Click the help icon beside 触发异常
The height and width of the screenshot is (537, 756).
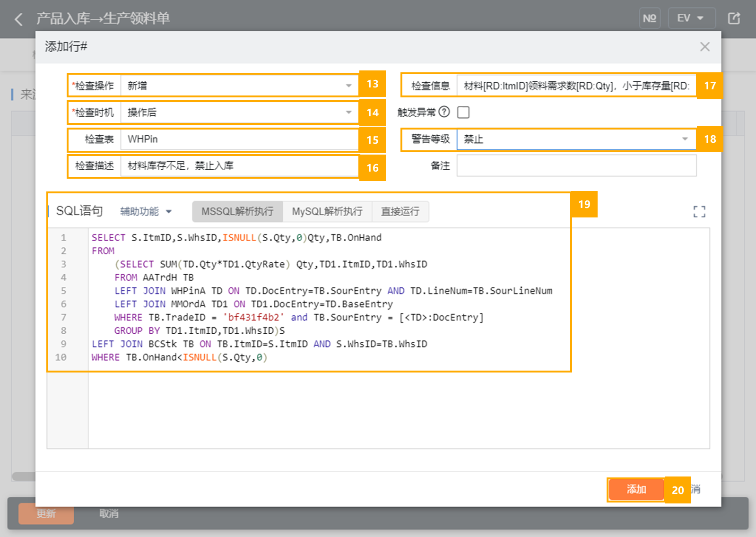point(444,112)
